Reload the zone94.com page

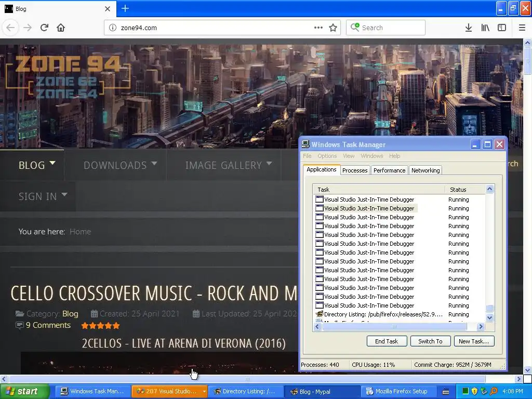pos(45,28)
